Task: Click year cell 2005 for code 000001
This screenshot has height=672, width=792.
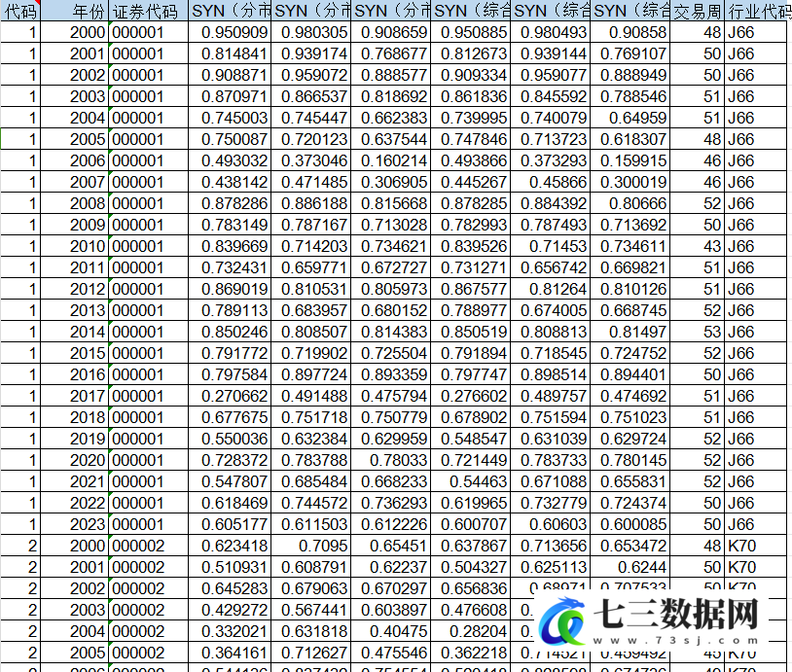Action: (74, 139)
